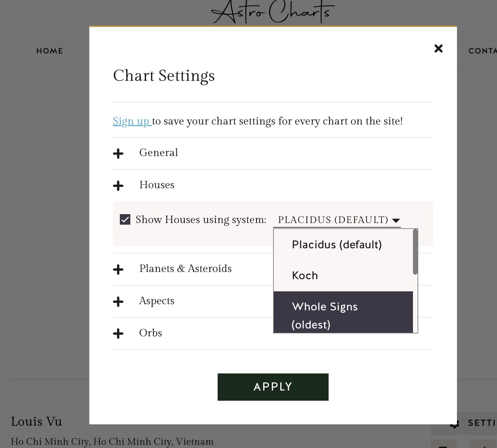Expand the Aspects section label
The image size is (497, 448).
coord(157,301)
